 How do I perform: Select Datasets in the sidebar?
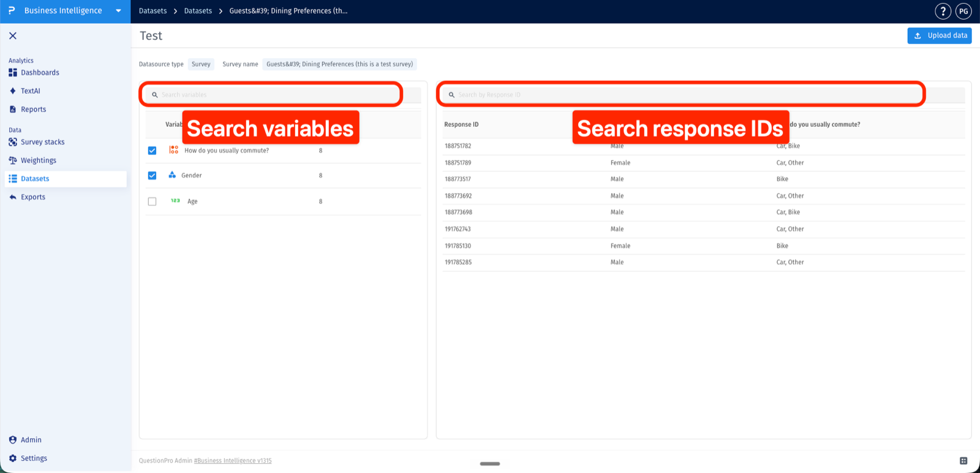66,179
